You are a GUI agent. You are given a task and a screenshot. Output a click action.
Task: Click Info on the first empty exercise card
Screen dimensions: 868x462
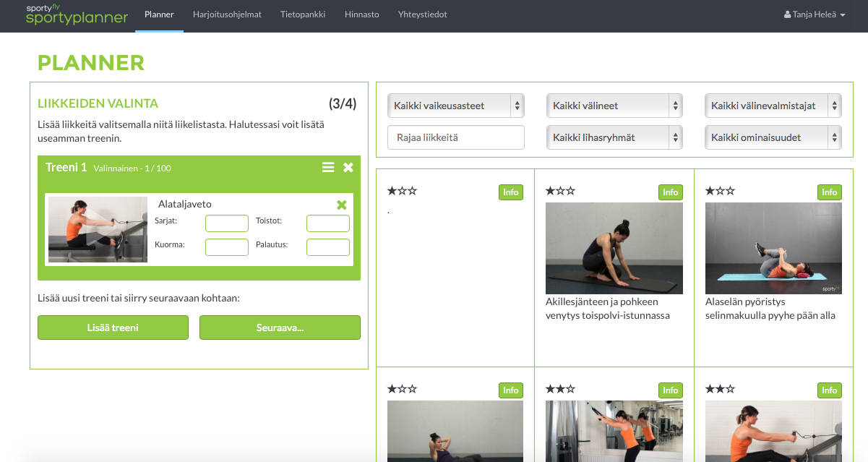(x=511, y=192)
